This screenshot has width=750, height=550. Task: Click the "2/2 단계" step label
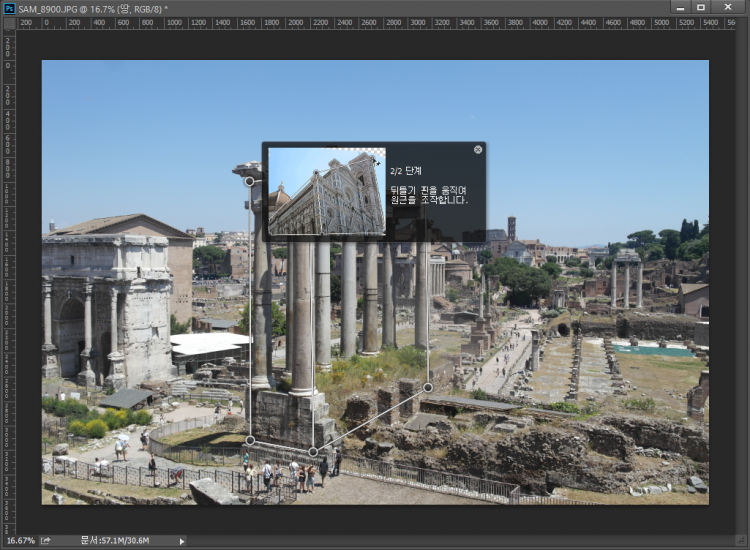406,171
